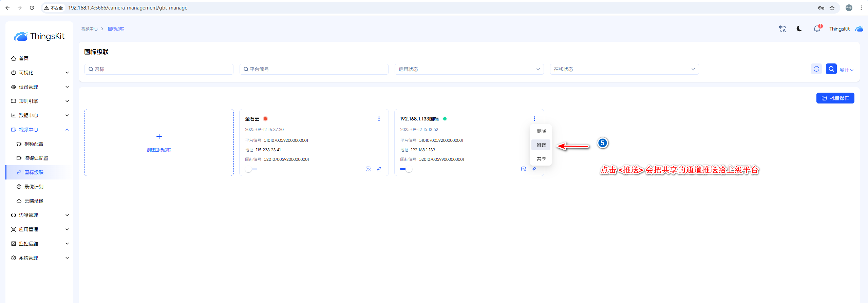Click the 批量操作 button
Screen dimensions: 868x303
[835, 98]
